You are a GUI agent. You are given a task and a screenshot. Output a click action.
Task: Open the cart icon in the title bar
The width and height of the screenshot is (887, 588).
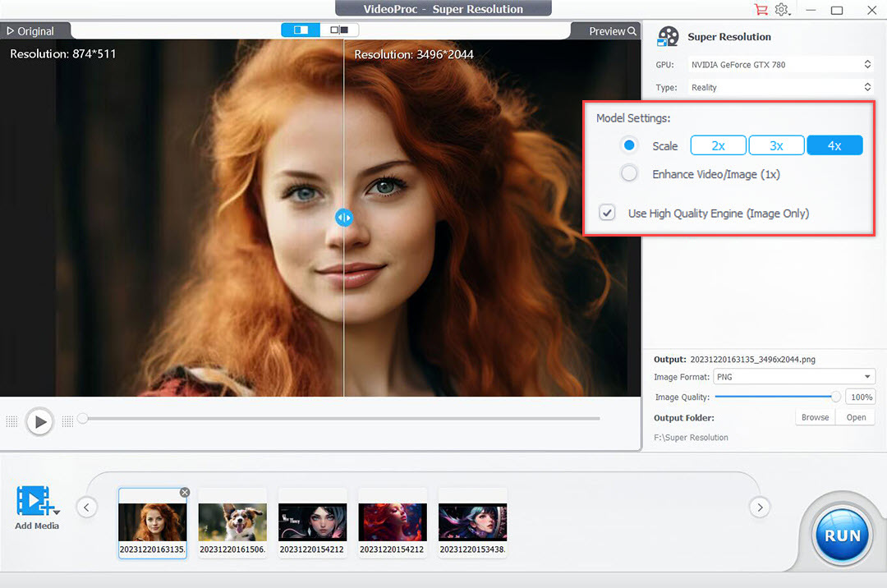pyautogui.click(x=761, y=10)
